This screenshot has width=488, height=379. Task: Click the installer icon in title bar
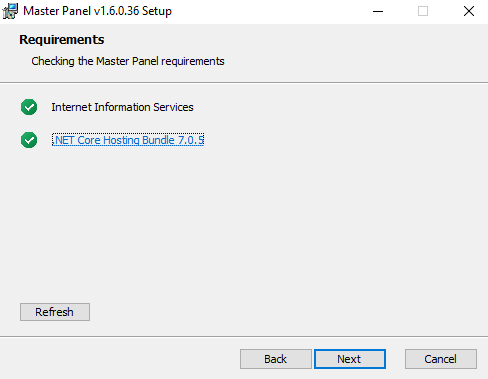pos(10,11)
